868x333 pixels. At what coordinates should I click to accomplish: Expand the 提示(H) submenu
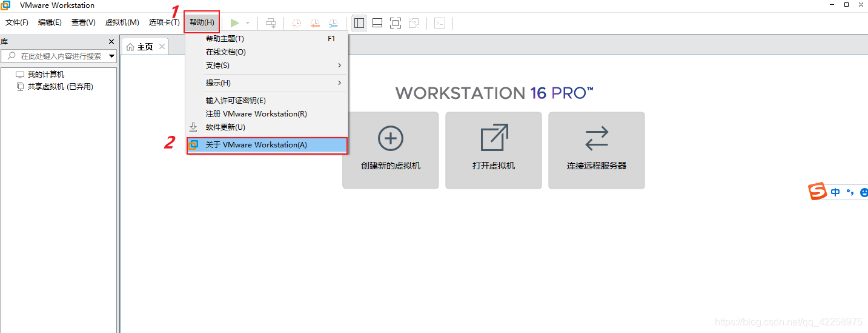click(267, 83)
